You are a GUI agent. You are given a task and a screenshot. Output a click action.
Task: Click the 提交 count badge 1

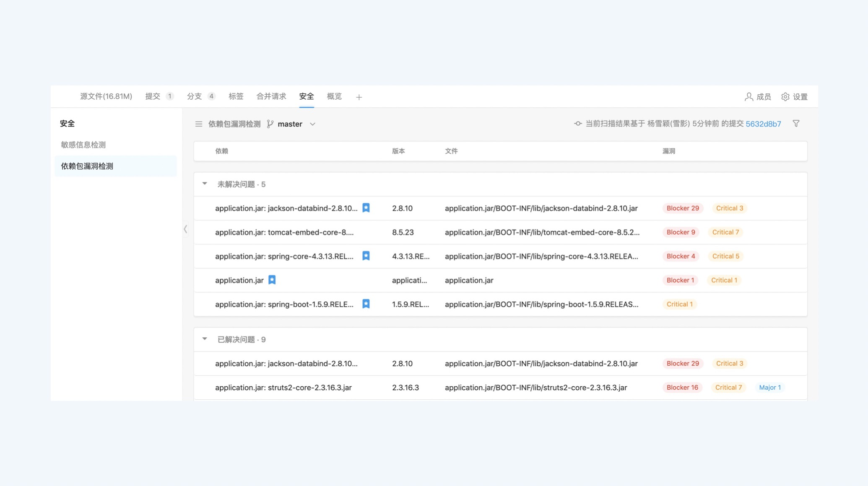[169, 96]
